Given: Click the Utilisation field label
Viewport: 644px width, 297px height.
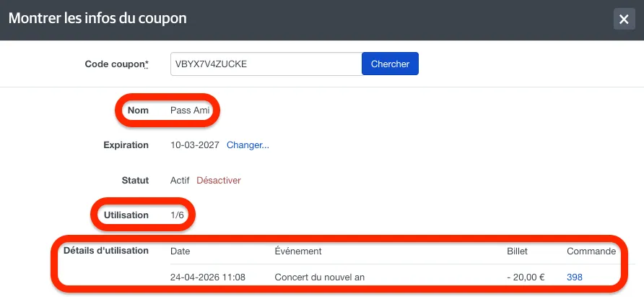Looking at the screenshot, I should [x=126, y=215].
